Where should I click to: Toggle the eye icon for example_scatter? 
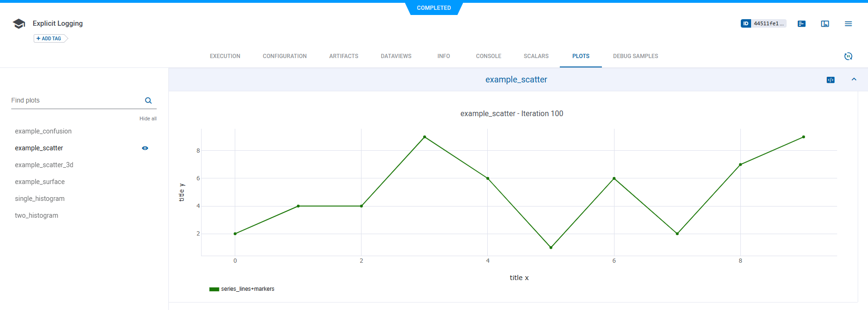tap(145, 148)
